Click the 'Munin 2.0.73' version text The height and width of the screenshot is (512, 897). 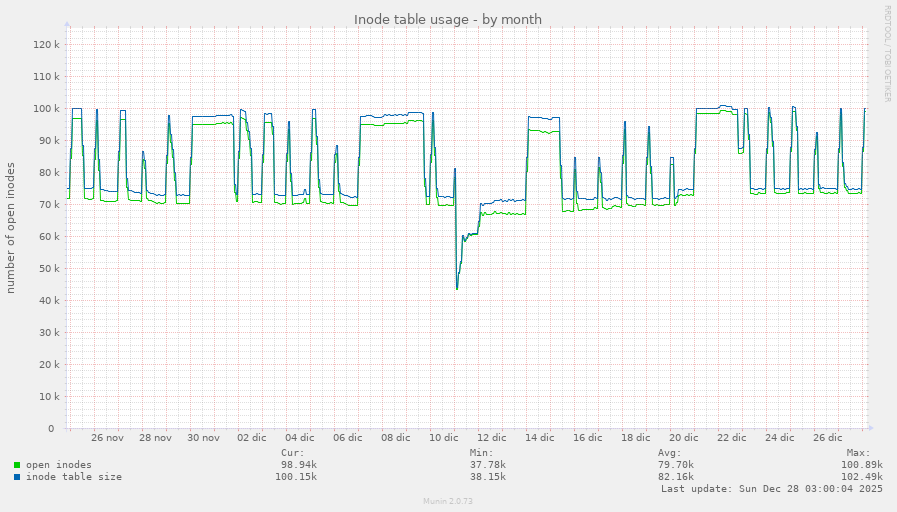coord(448,501)
